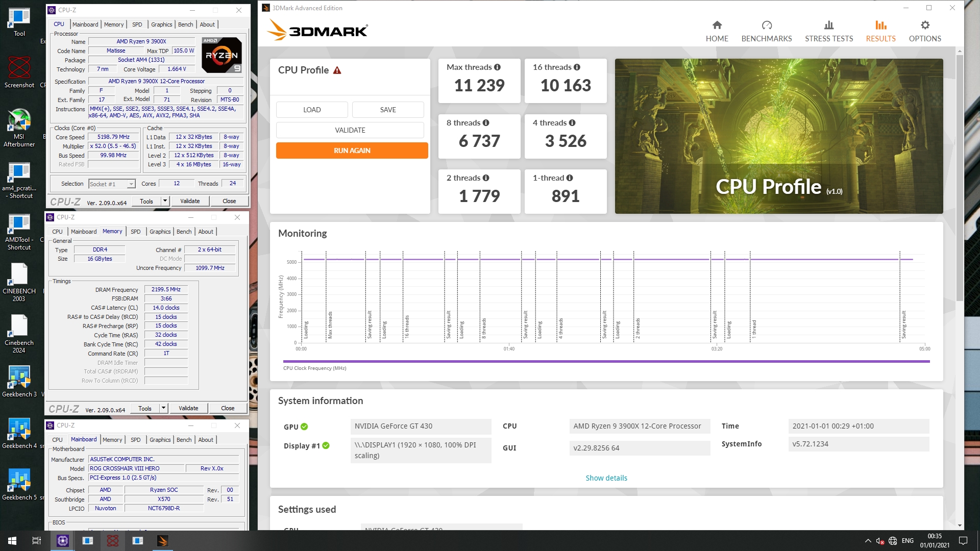980x551 pixels.
Task: Click info icon next to 1-thread
Action: click(x=570, y=178)
